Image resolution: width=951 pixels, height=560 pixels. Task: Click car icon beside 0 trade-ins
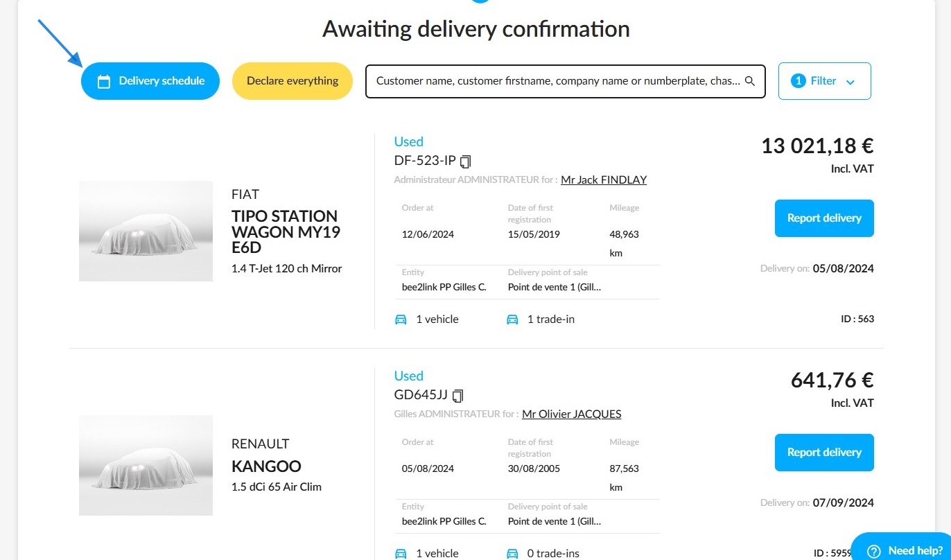pyautogui.click(x=512, y=554)
